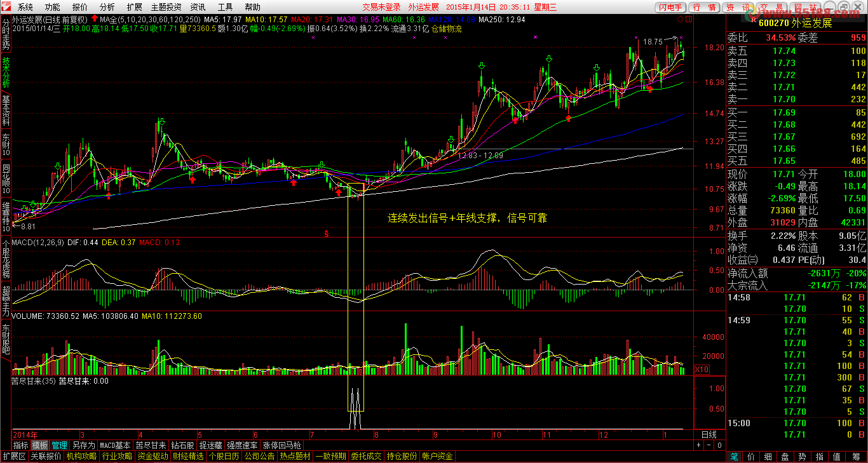Open the 超赢主力 sidebar tab

(6, 302)
